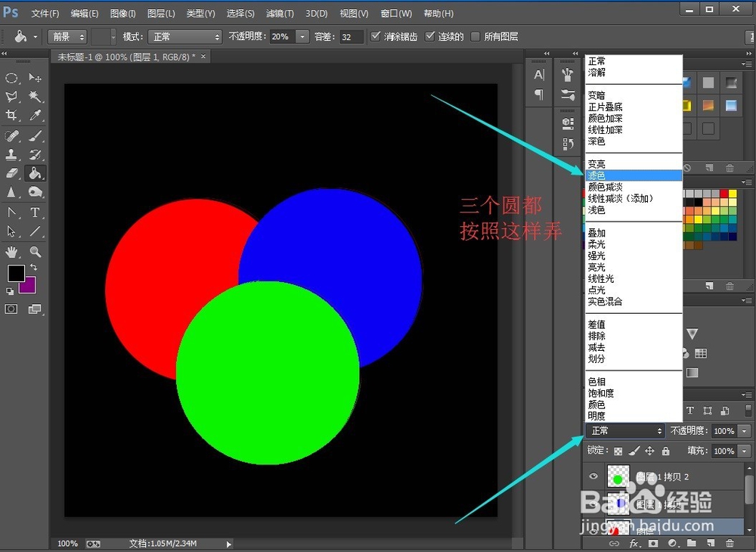The height and width of the screenshot is (552, 756).
Task: Select the green circle layer thumbnail
Action: click(618, 477)
